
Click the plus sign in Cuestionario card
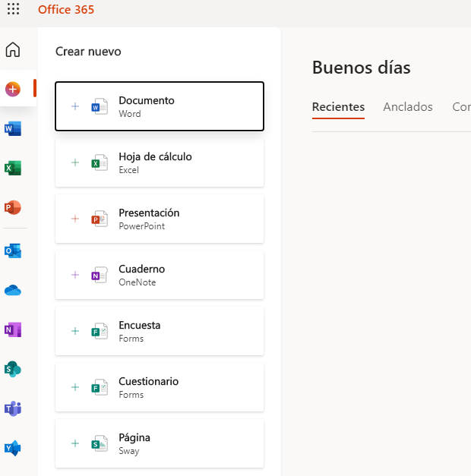click(75, 387)
